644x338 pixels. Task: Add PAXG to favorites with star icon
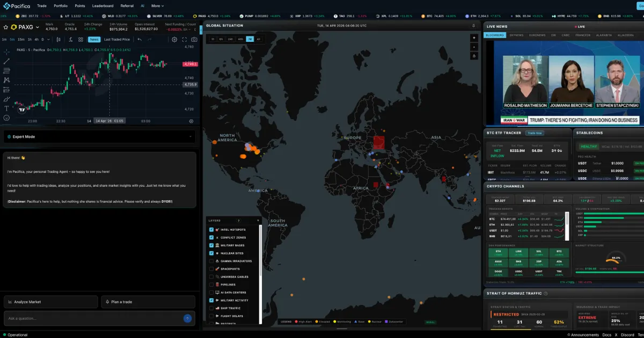tap(6, 27)
